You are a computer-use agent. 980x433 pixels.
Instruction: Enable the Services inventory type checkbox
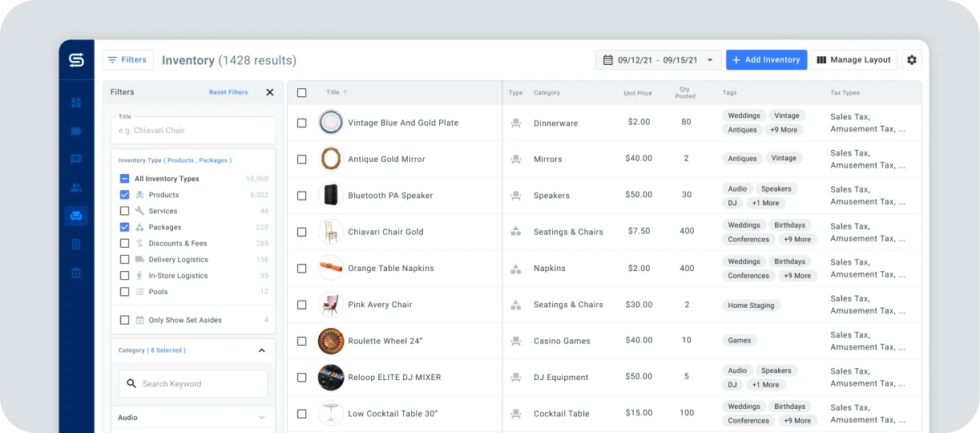point(124,211)
